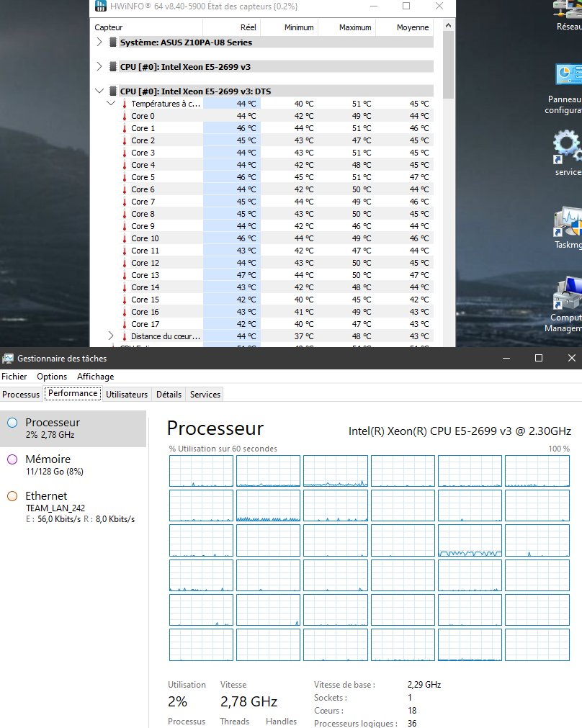Collapse the CPU E5-2699 v3 DTS group
The height and width of the screenshot is (728, 582).
[x=99, y=91]
